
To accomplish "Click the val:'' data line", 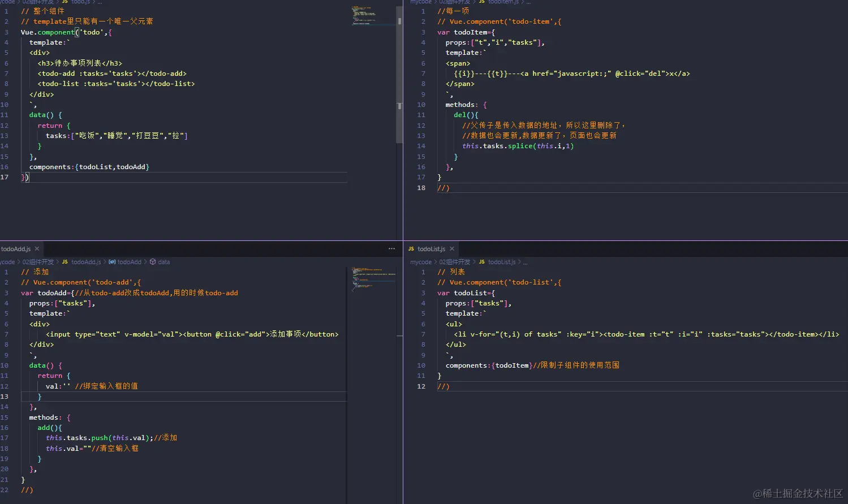I will click(92, 386).
